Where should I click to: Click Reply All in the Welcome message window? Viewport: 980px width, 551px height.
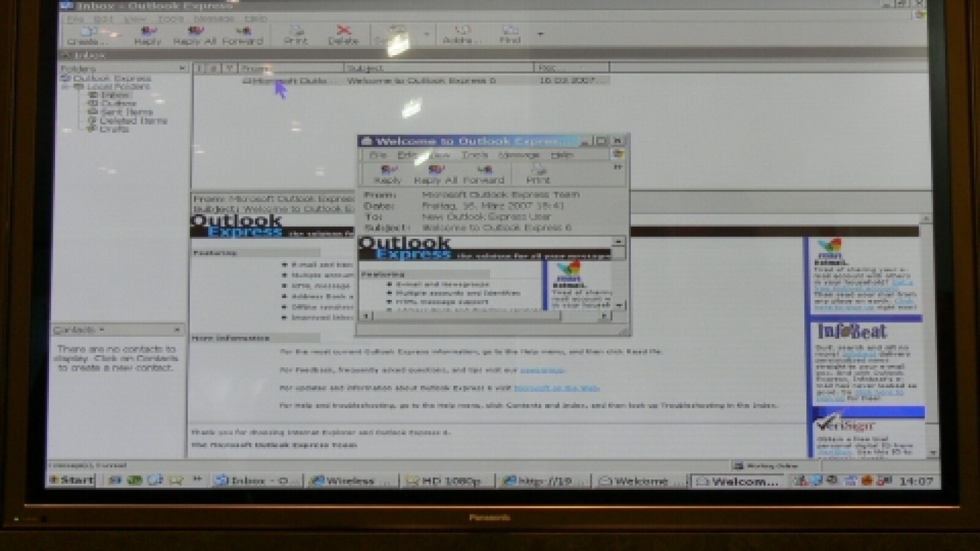coord(435,174)
